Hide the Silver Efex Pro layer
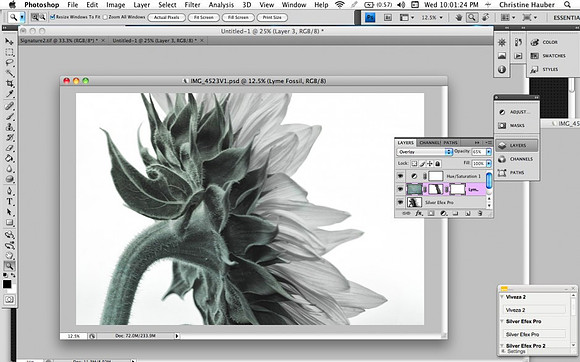 pos(400,202)
